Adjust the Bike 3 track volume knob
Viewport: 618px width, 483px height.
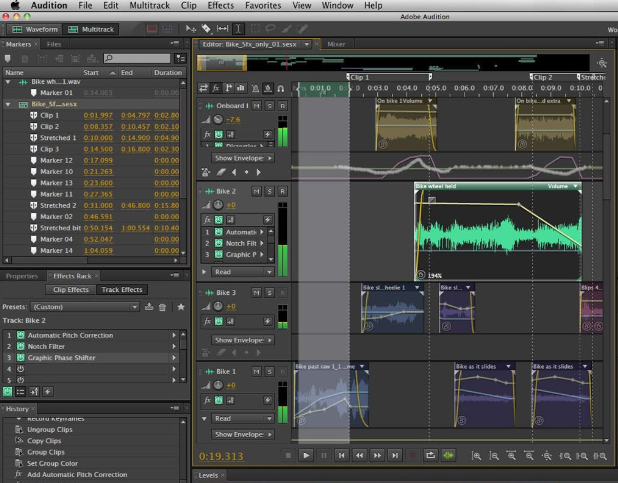point(218,306)
